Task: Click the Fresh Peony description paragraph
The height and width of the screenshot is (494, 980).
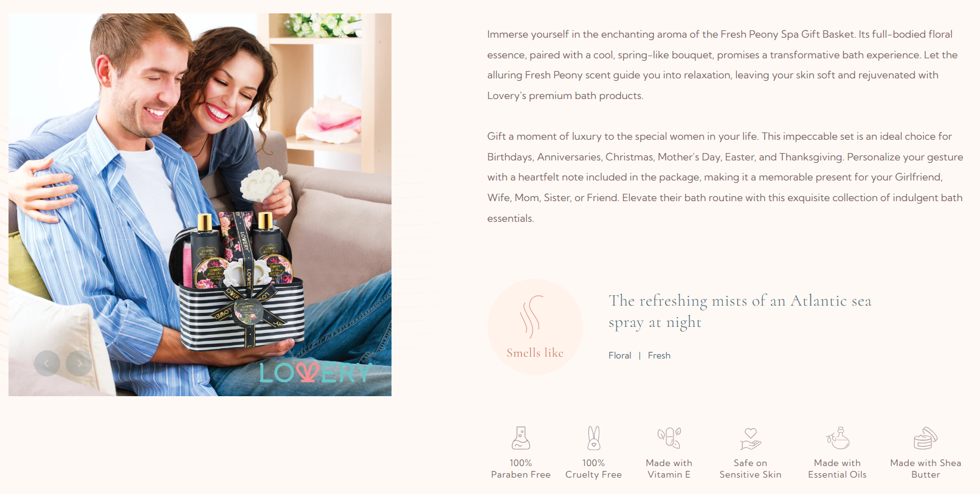Action: click(x=722, y=65)
